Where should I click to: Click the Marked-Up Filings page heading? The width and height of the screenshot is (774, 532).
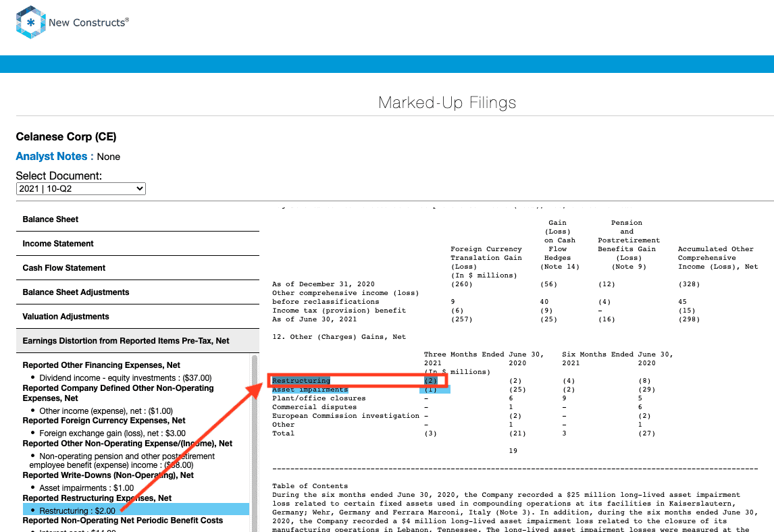coord(447,103)
